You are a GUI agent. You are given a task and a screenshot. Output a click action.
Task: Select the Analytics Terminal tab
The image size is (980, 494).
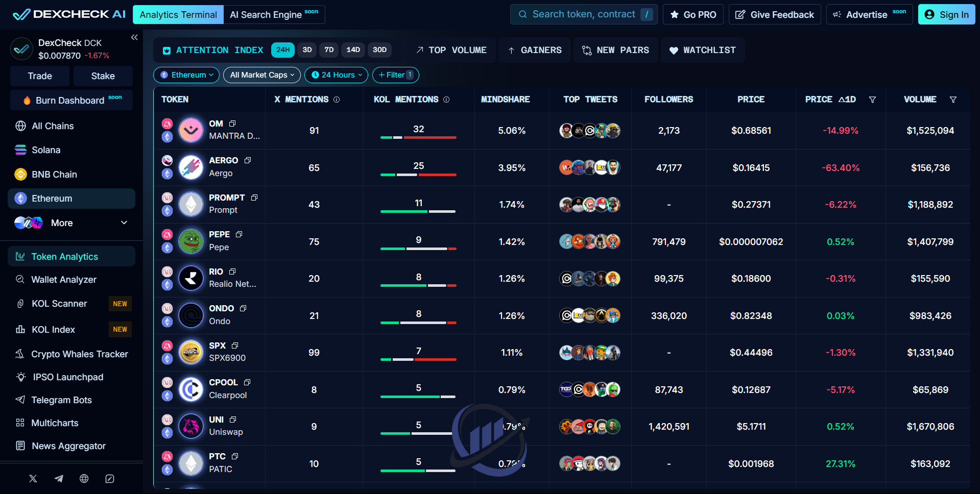178,15
